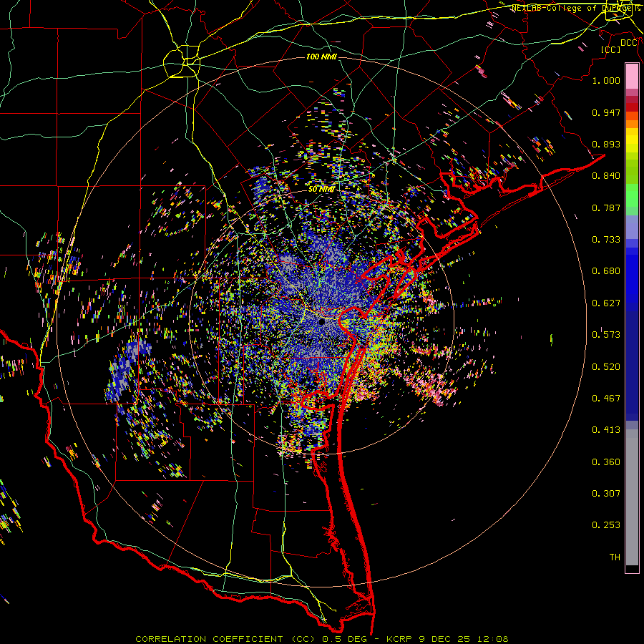Click the 100 NMI range ring label

[x=321, y=57]
